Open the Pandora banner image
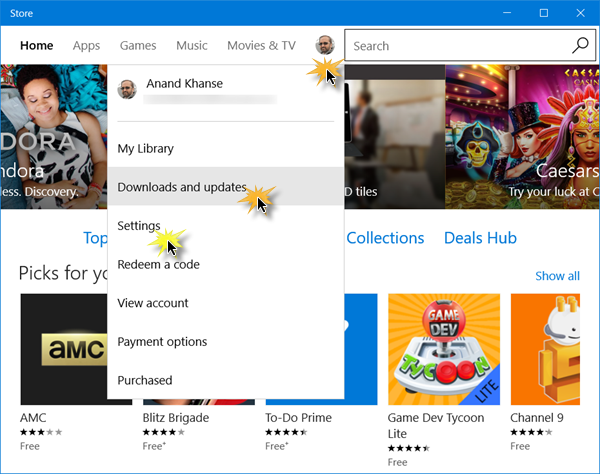This screenshot has height=474, width=600. 54,137
